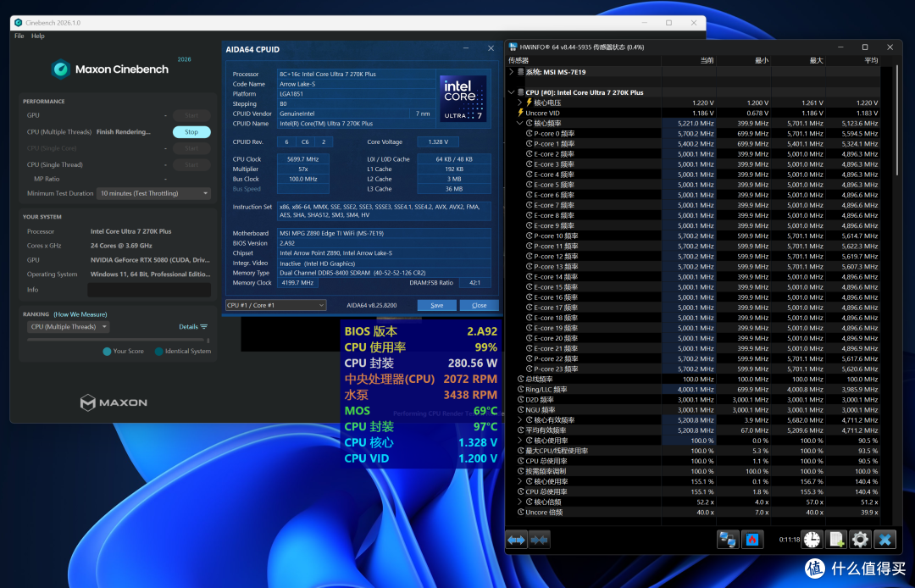The image size is (915, 588).
Task: Click the Intel Core Ultra 7 badge
Action: [x=463, y=98]
